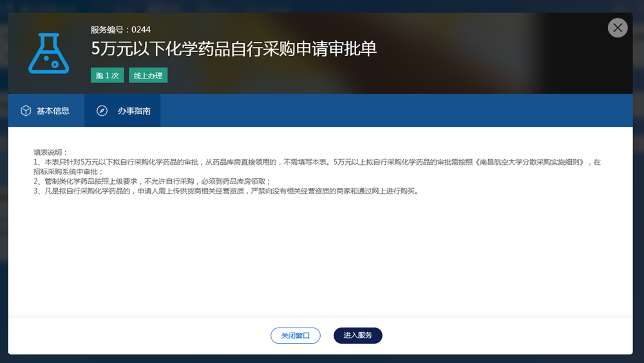Close the dialog with the X icon
Viewport: 644px width, 363px height.
(618, 28)
